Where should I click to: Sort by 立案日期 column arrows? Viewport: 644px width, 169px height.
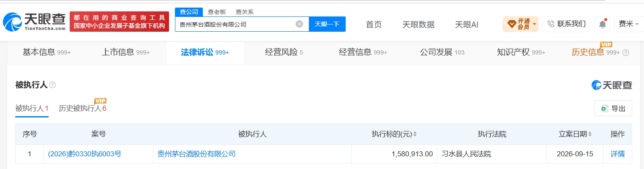pyautogui.click(x=590, y=134)
